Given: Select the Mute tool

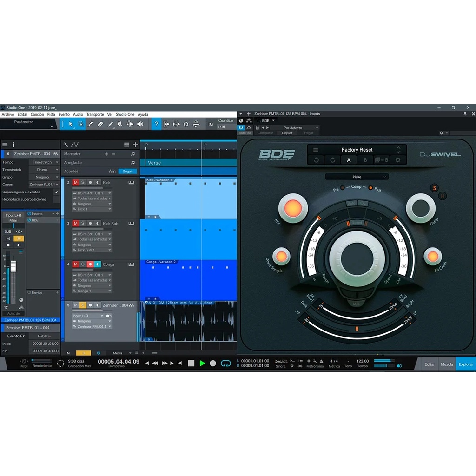Looking at the screenshot, I should pyautogui.click(x=120, y=124).
